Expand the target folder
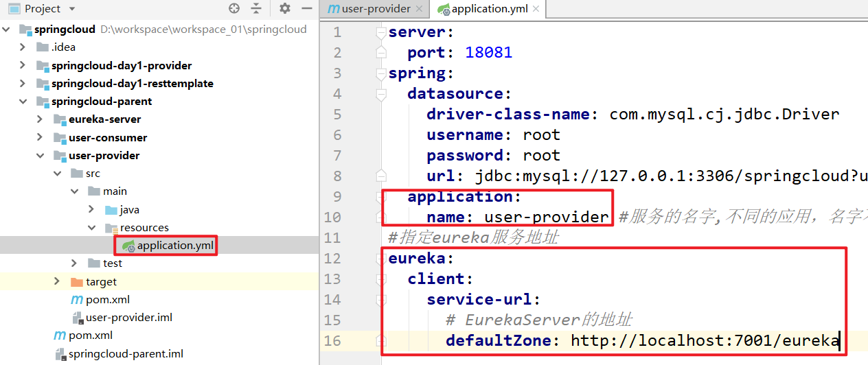868x365 pixels. point(57,281)
